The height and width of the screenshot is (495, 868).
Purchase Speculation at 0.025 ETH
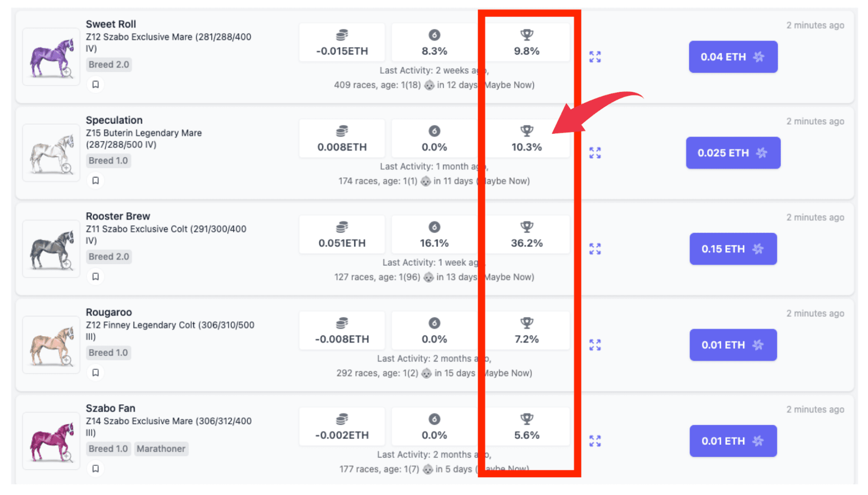(x=733, y=153)
